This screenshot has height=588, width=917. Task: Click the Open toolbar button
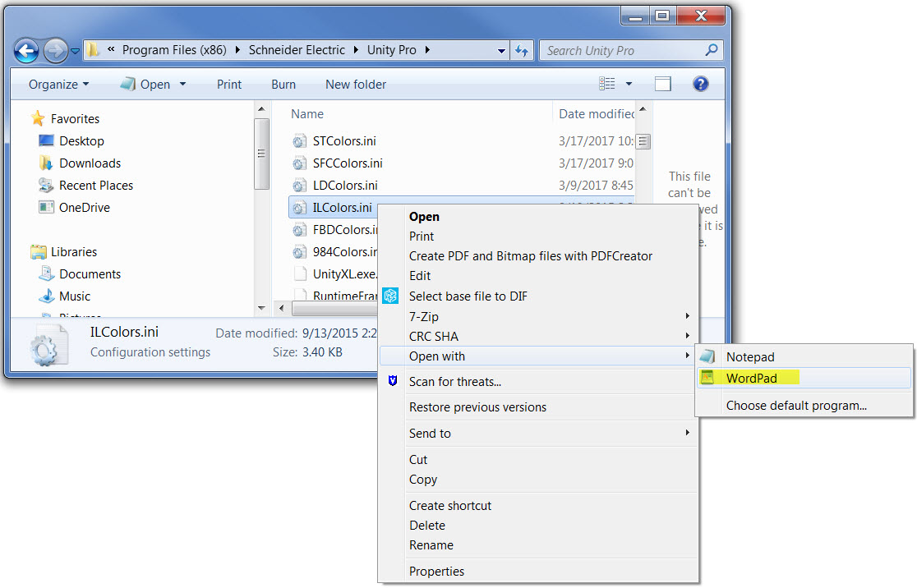pyautogui.click(x=145, y=84)
